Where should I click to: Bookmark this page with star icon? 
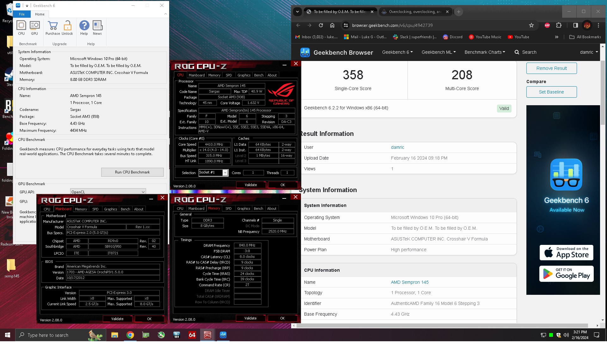pyautogui.click(x=531, y=25)
